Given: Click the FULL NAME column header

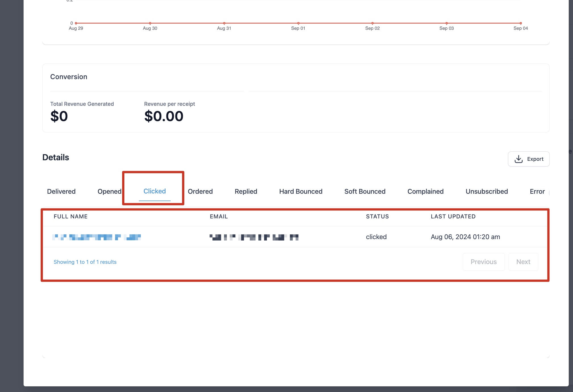Looking at the screenshot, I should tap(71, 216).
